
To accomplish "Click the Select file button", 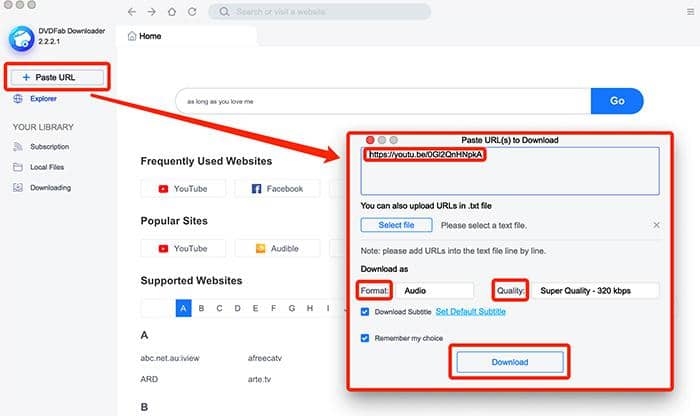I will pyautogui.click(x=396, y=225).
